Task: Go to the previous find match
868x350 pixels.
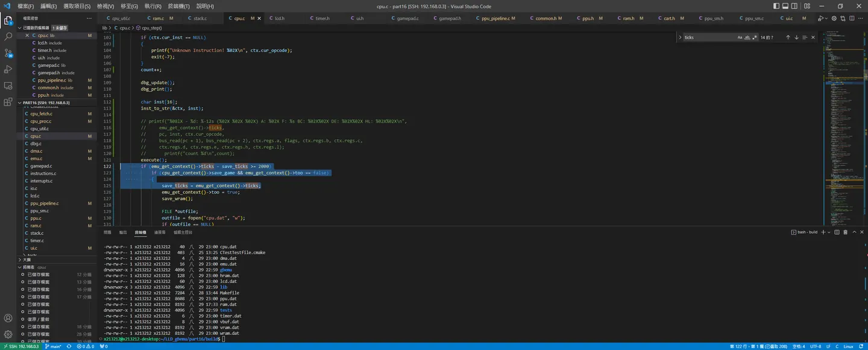Action: (788, 37)
